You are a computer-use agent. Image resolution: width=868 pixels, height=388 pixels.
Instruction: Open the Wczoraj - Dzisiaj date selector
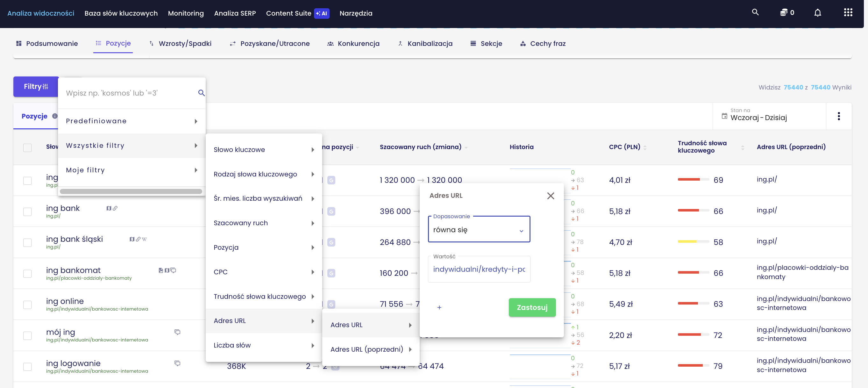pos(769,116)
